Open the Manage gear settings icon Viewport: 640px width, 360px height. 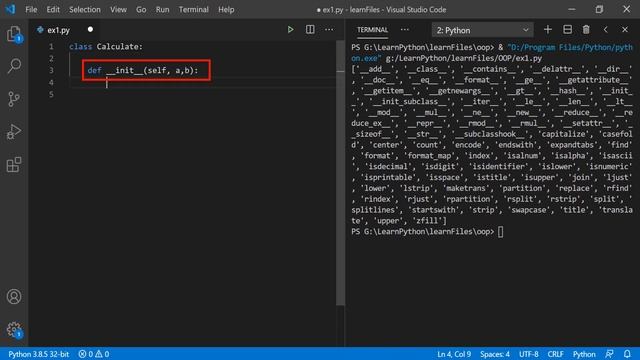point(14,329)
